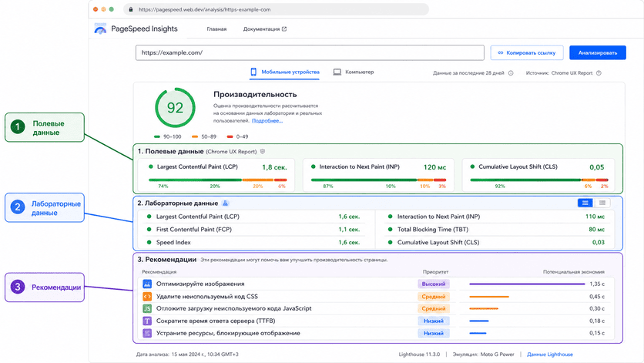Open the Данные Lighthouse link
This screenshot has width=644, height=363.
point(549,355)
